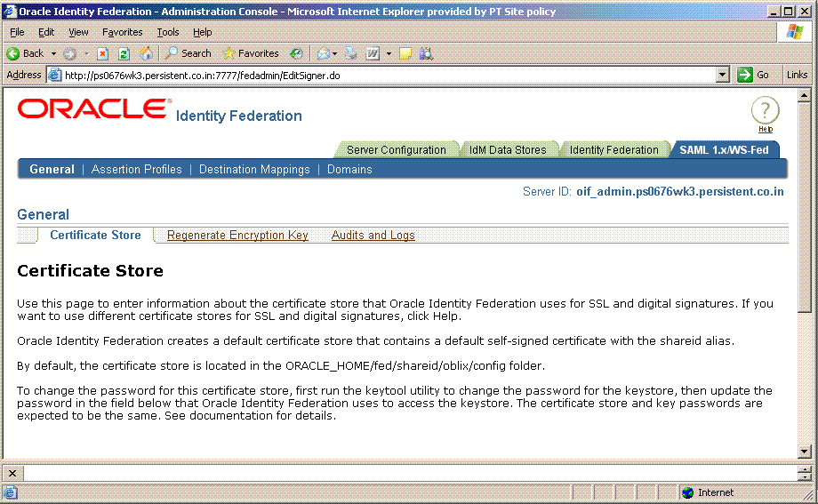Viewport: 818px width, 504px height.
Task: Click the Identity Federation product title
Action: (239, 116)
